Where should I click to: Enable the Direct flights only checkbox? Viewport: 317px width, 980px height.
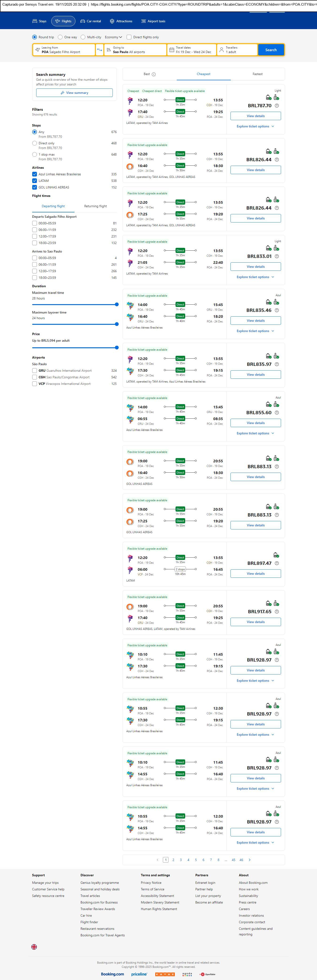coord(129,37)
